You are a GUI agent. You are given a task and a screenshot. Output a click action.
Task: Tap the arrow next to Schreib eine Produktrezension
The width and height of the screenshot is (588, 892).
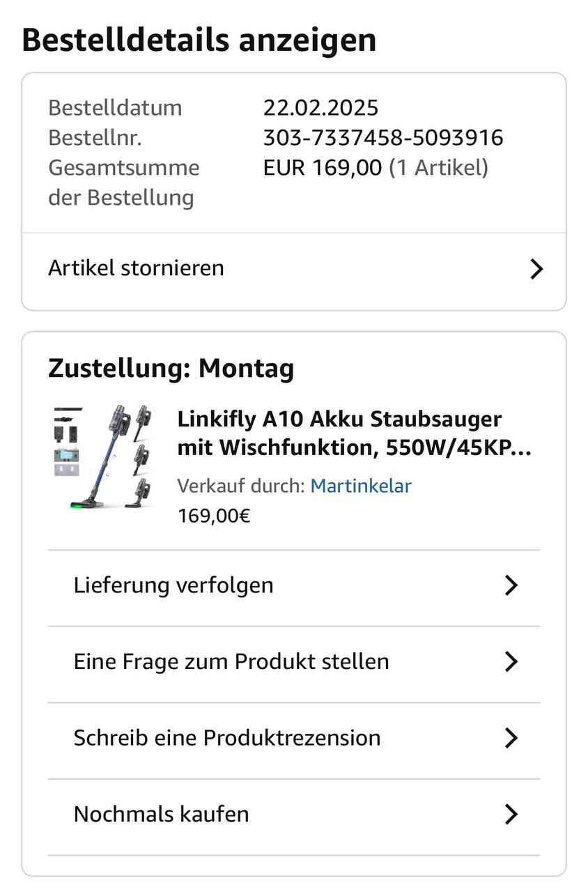pos(511,738)
